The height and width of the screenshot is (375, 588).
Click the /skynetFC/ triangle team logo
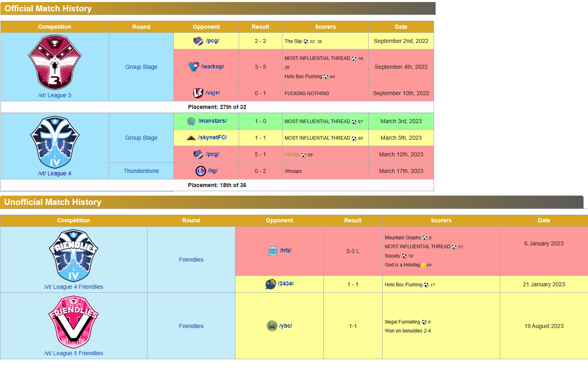pos(191,138)
